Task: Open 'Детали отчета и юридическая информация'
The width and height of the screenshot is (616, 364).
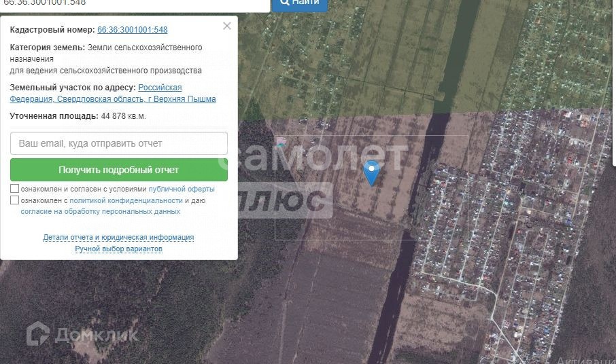Action: [118, 237]
